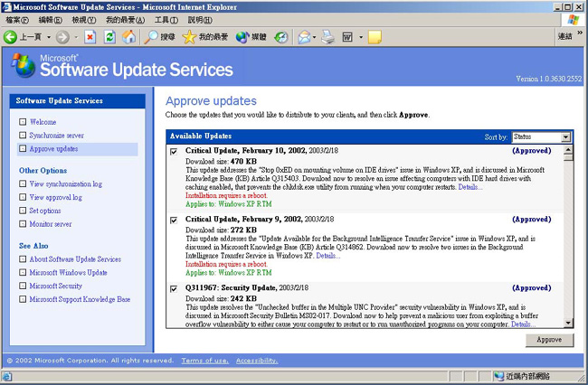Open the 編輯(E) Edit menu
Viewport: 588px width, 385px height.
click(x=51, y=20)
